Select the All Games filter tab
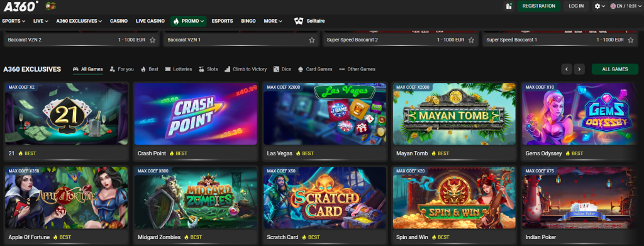644x246 pixels. tap(88, 69)
